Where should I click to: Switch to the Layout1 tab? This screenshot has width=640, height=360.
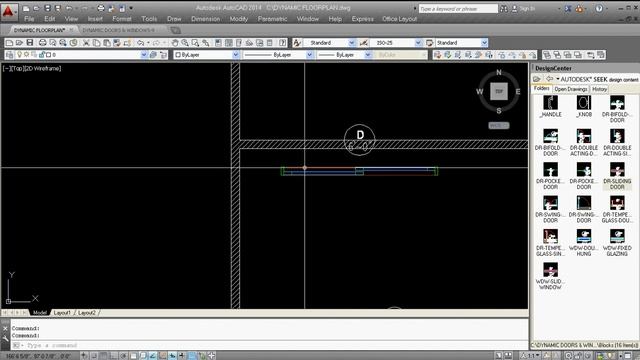[62, 313]
